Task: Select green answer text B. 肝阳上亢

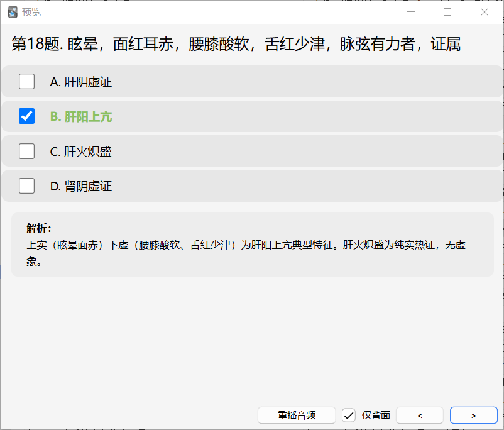Action: pos(81,116)
